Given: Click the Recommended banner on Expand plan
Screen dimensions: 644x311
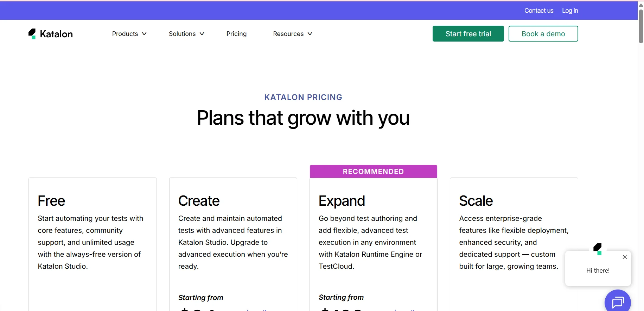Looking at the screenshot, I should 373,172.
